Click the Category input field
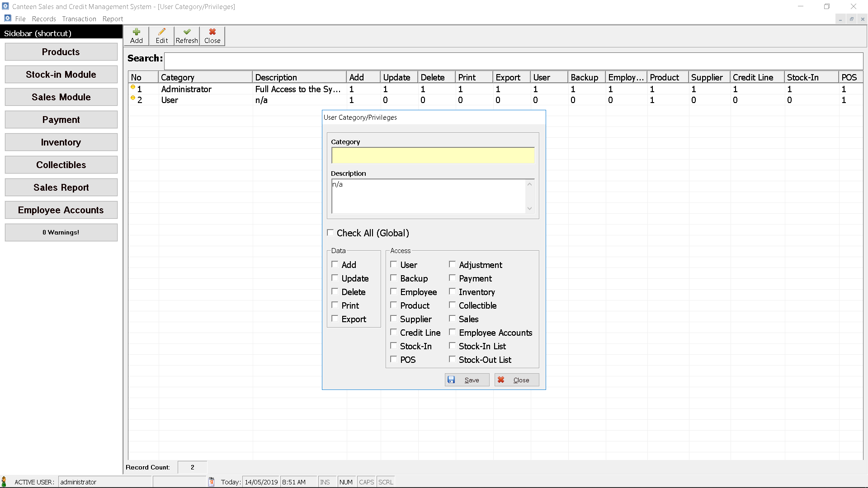This screenshot has height=488, width=868. pyautogui.click(x=434, y=155)
